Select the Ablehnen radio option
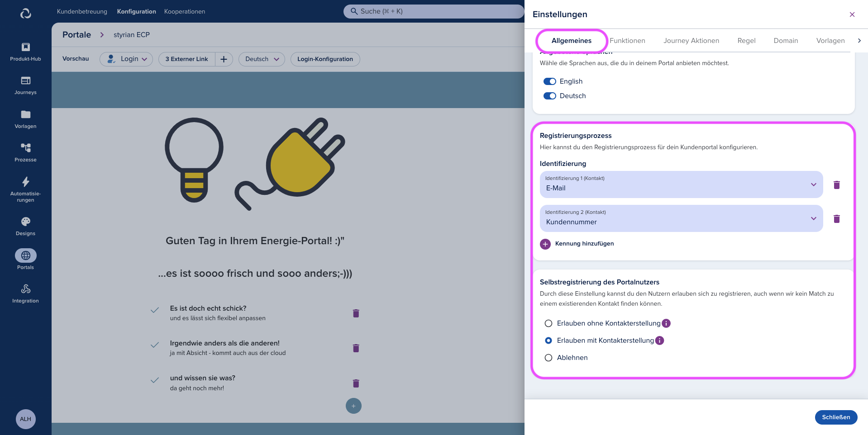868x435 pixels. (x=548, y=358)
